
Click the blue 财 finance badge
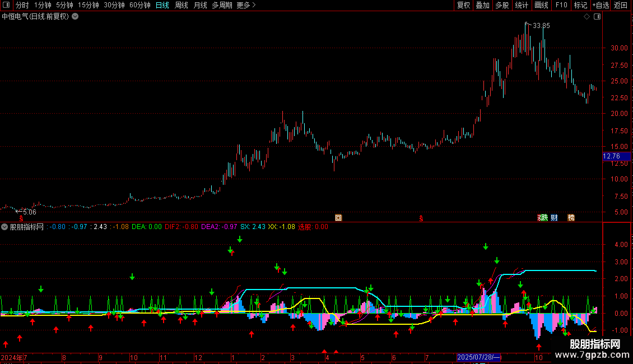coord(554,218)
